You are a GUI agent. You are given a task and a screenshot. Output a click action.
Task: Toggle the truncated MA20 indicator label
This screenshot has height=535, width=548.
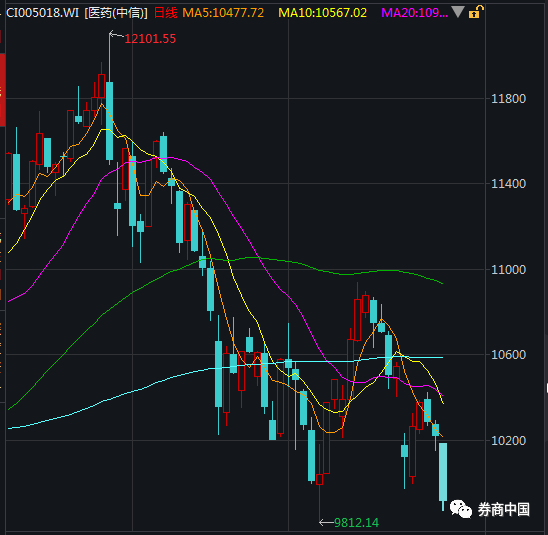point(414,13)
